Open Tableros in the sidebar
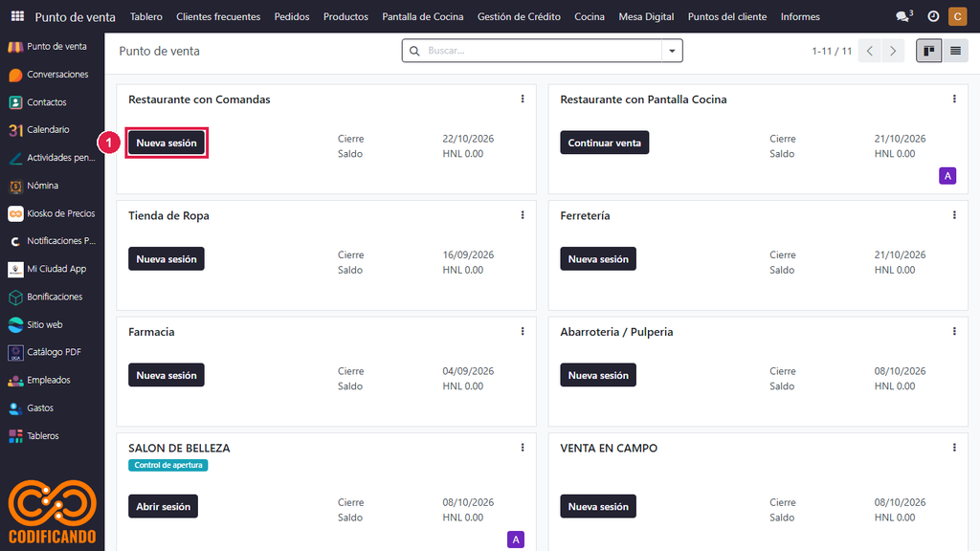Screen dimensions: 980x551 click(x=33, y=435)
